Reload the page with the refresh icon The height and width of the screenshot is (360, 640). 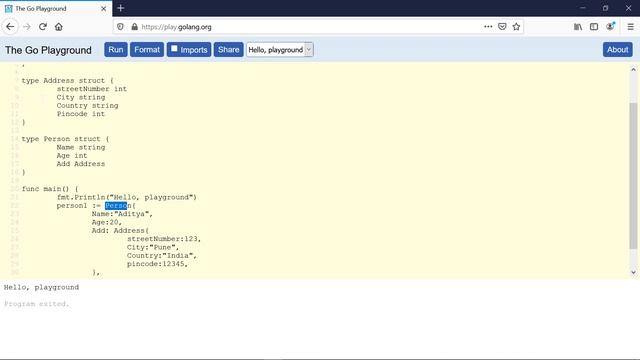[43, 27]
